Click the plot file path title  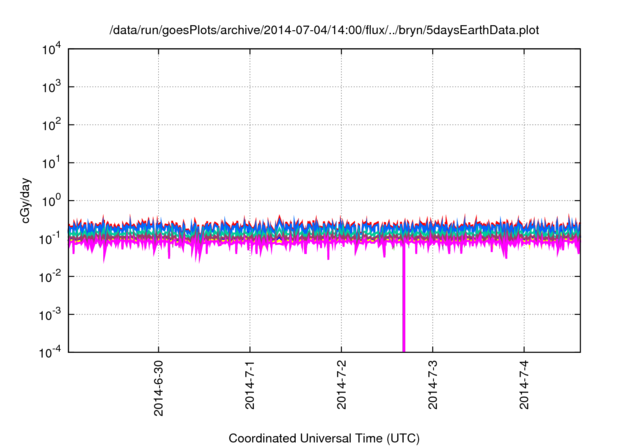[324, 30]
